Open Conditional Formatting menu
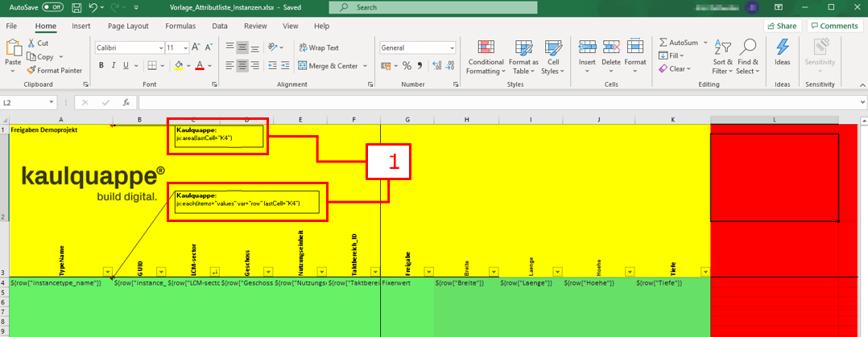The height and width of the screenshot is (337, 868). tap(486, 57)
